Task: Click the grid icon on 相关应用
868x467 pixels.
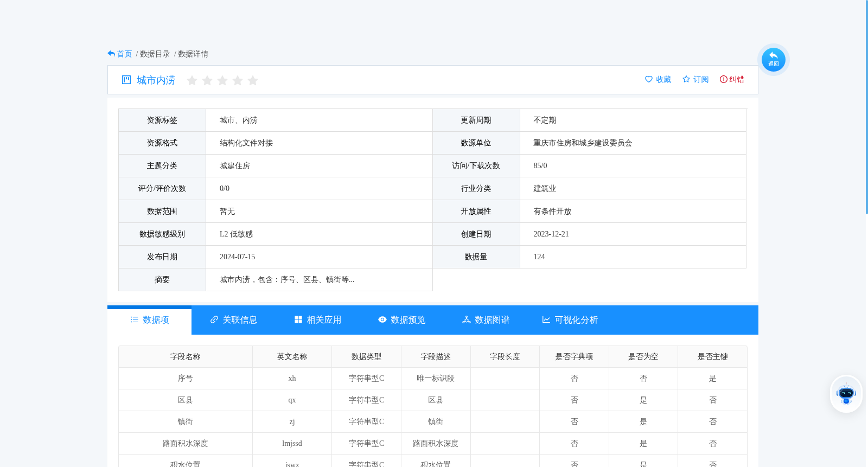Action: (298, 320)
